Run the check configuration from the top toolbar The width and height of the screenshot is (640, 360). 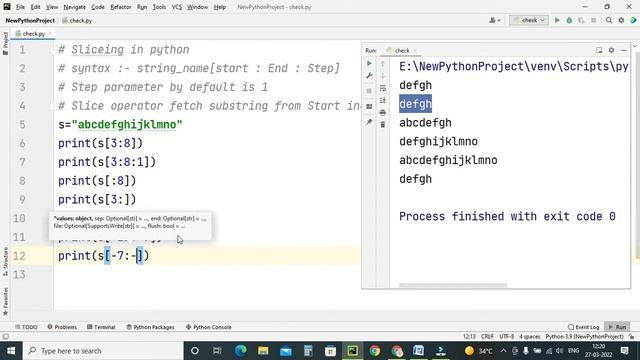coord(557,20)
